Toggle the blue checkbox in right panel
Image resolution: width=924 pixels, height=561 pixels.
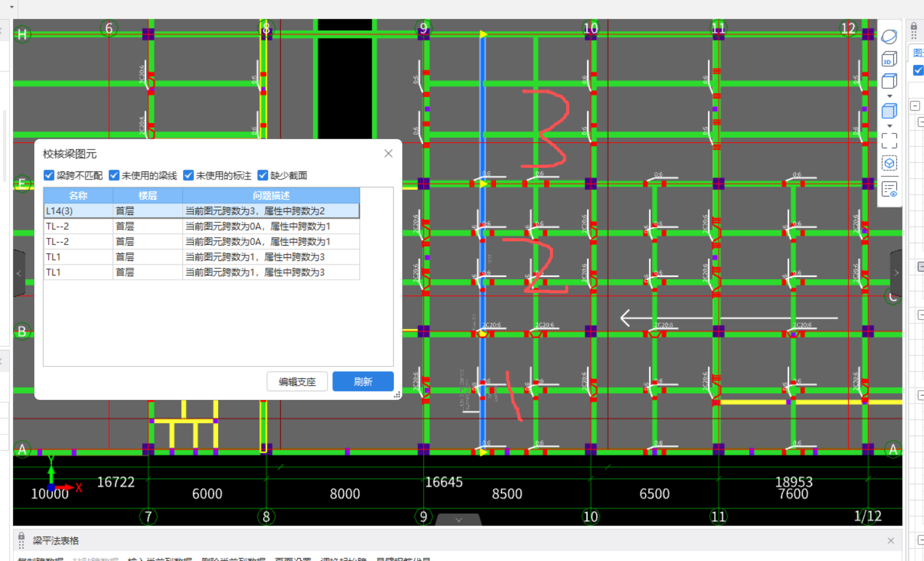tap(918, 70)
